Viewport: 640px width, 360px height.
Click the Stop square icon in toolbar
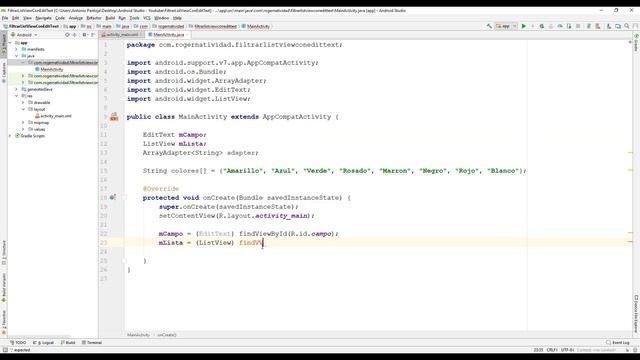[578, 26]
